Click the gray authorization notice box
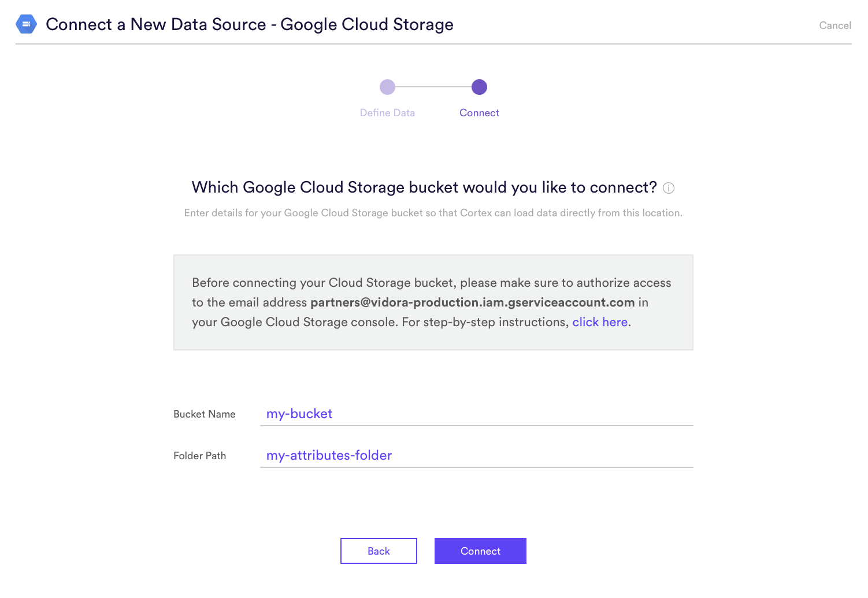868x598 pixels. click(433, 302)
